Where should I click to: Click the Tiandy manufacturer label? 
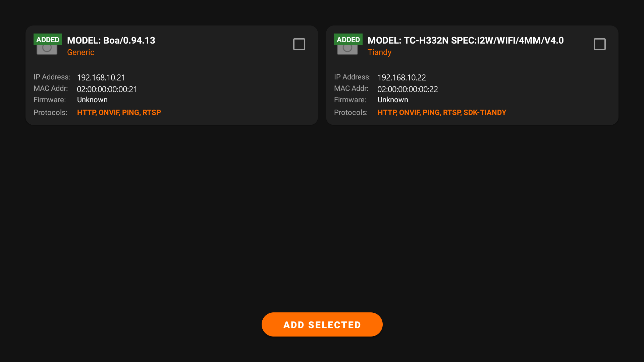click(379, 52)
